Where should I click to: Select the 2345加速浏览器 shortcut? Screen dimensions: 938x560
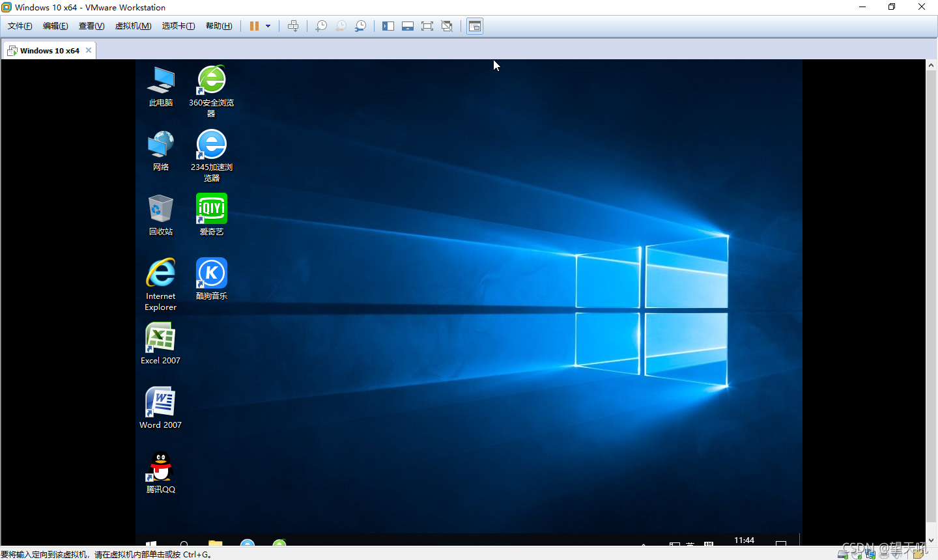pos(211,156)
